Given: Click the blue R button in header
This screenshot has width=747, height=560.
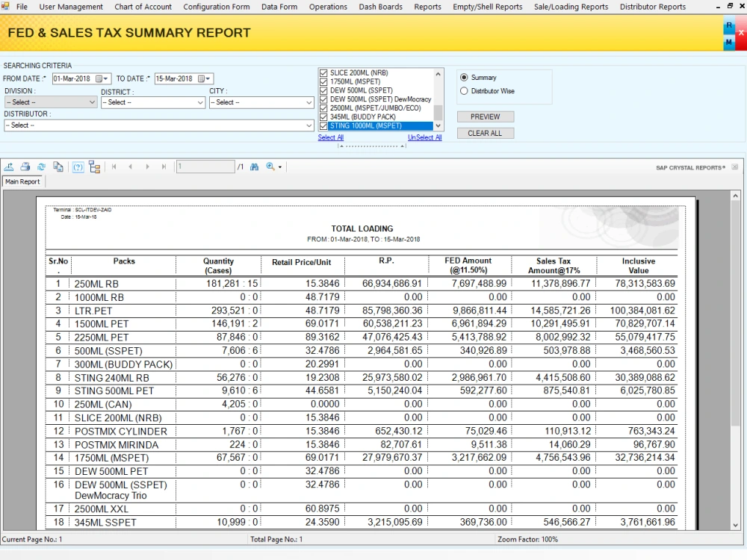Looking at the screenshot, I should point(729,25).
